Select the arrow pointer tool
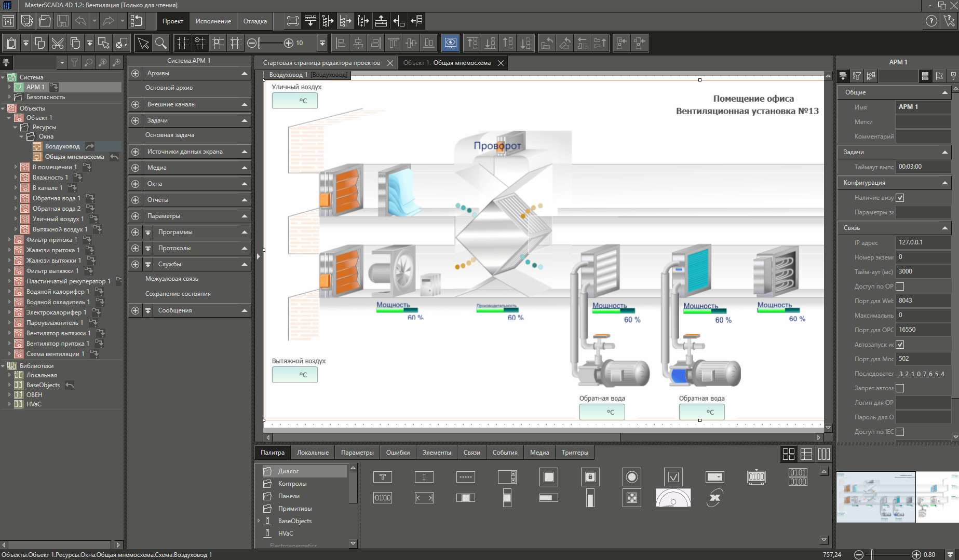This screenshot has width=959, height=560. 143,43
